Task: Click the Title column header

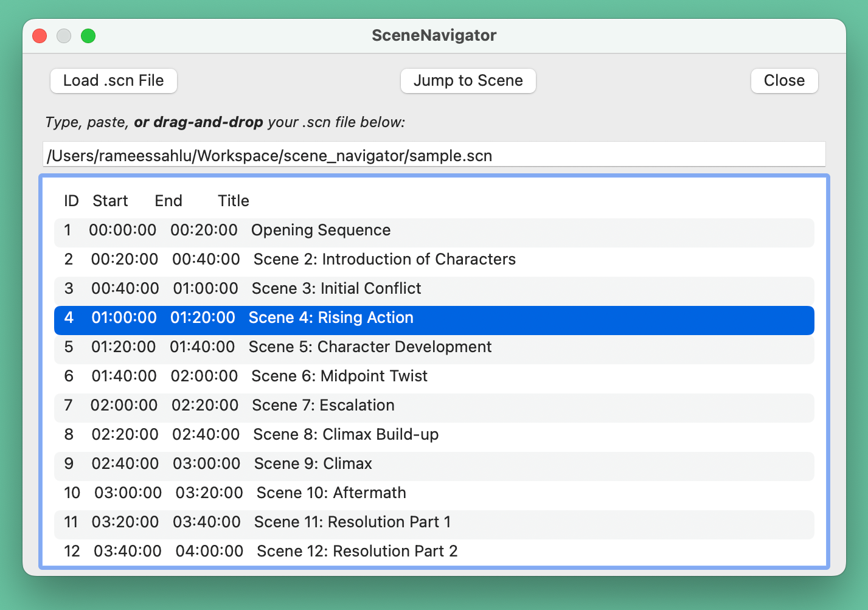Action: (234, 201)
